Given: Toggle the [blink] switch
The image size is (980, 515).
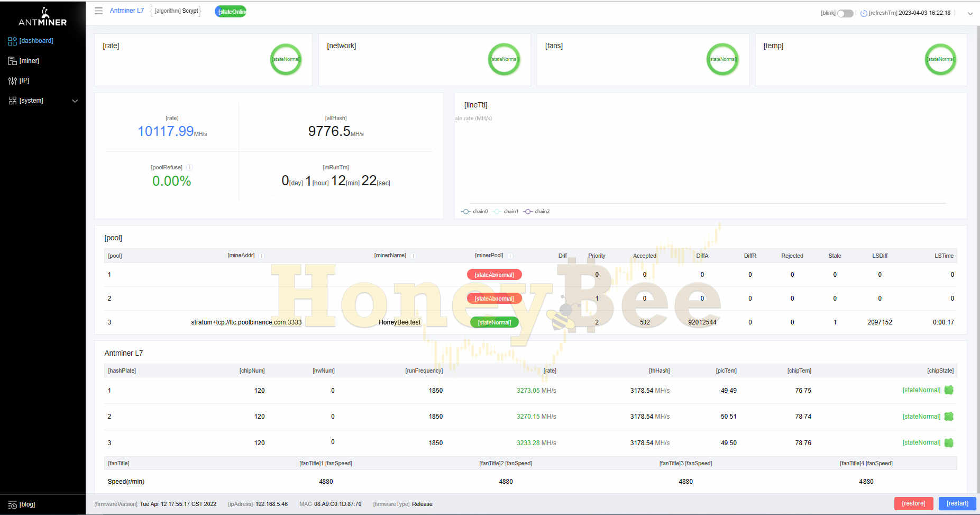Looking at the screenshot, I should [845, 13].
